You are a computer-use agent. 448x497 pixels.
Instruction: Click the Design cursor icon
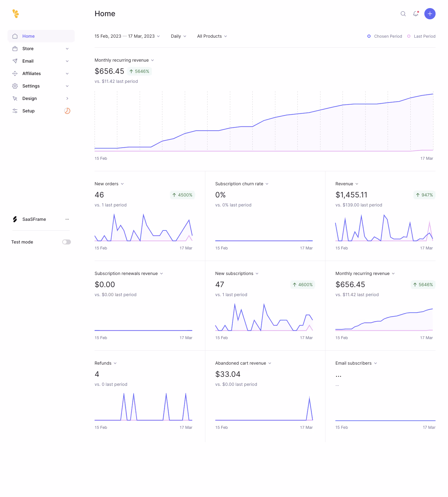point(15,98)
